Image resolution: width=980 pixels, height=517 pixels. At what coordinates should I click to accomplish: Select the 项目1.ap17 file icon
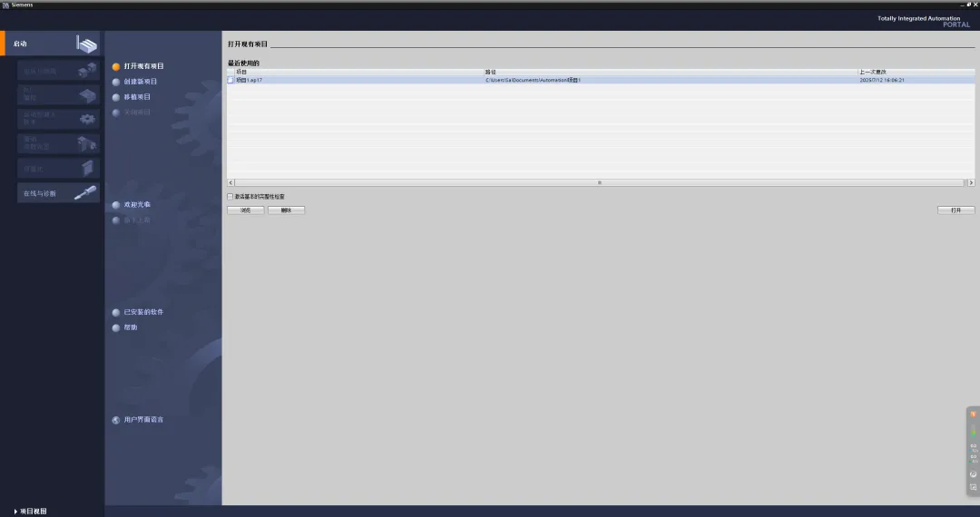coord(230,80)
